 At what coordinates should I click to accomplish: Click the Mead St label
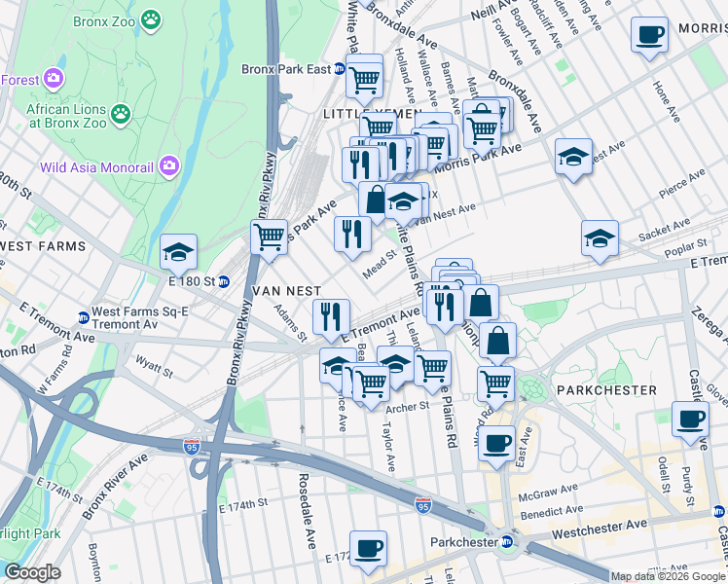tap(380, 264)
